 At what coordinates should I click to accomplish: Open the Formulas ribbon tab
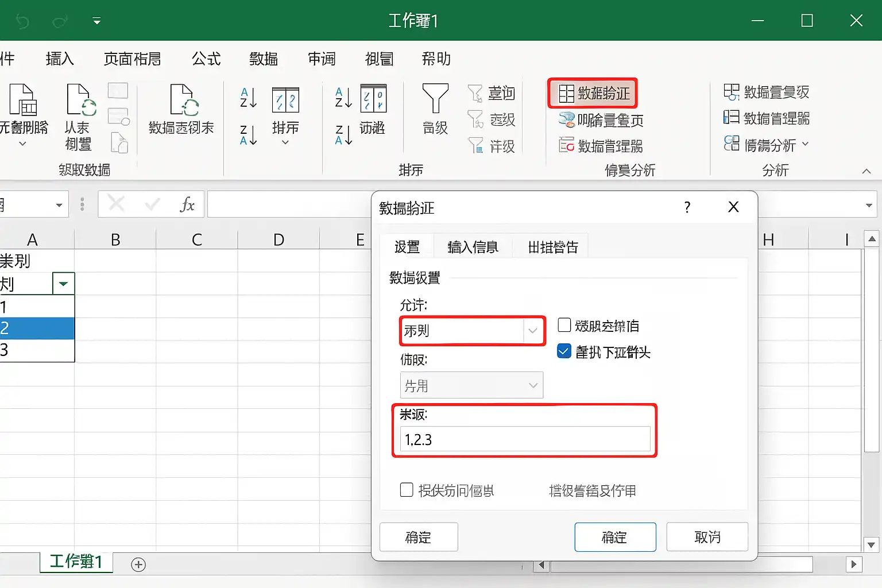tap(206, 59)
